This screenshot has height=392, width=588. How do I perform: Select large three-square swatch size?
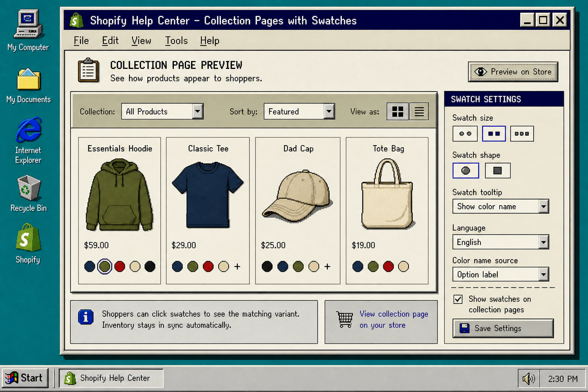(522, 134)
